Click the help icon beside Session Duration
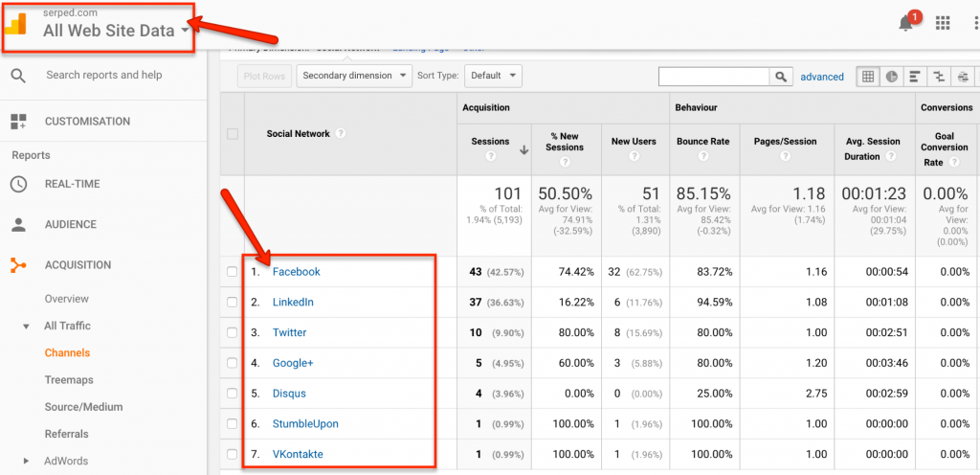 893,156
